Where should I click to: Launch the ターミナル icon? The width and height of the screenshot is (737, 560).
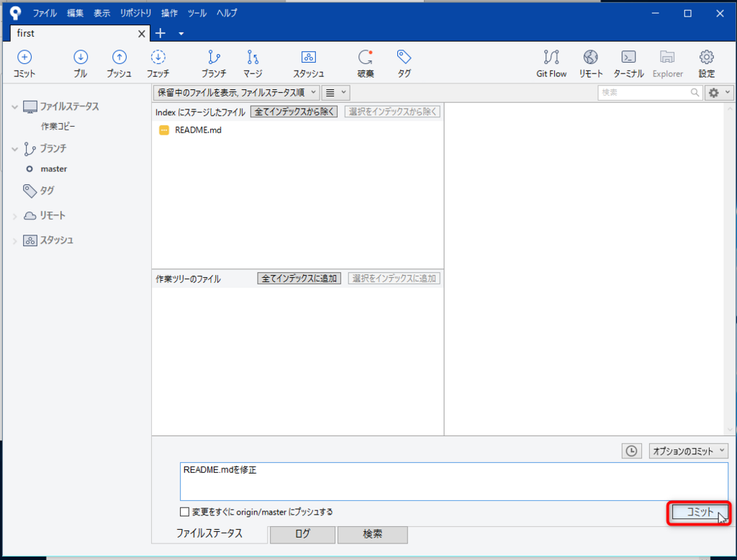click(x=628, y=63)
